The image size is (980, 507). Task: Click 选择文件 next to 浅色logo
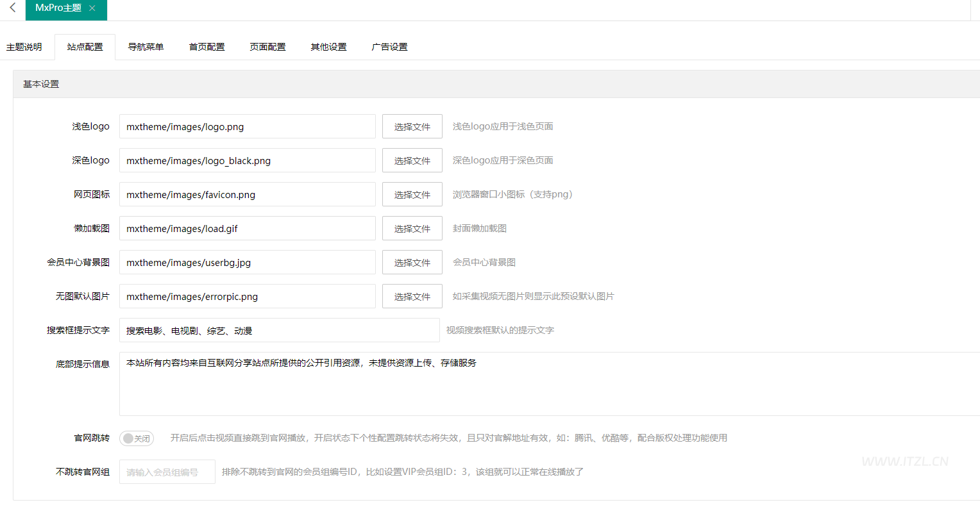click(x=412, y=126)
